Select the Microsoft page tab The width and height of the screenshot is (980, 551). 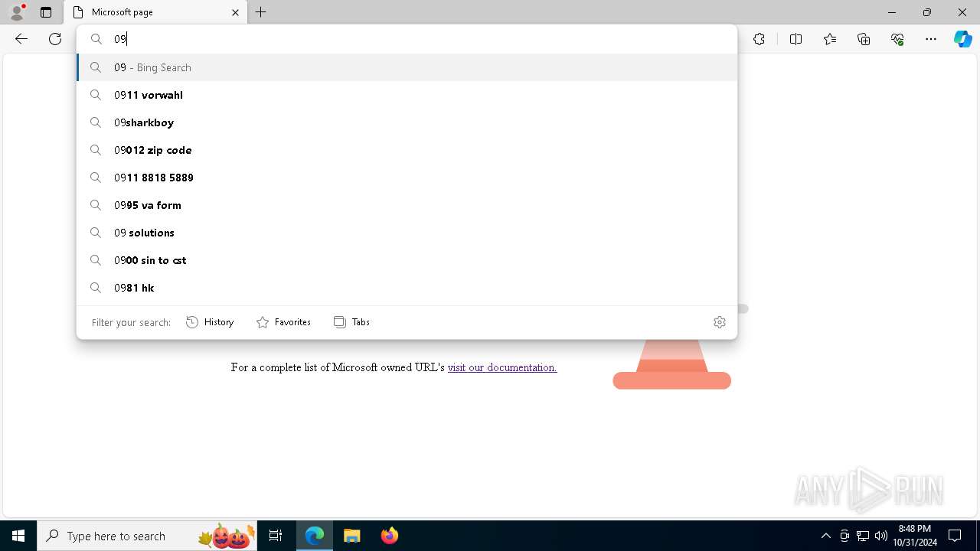(156, 12)
